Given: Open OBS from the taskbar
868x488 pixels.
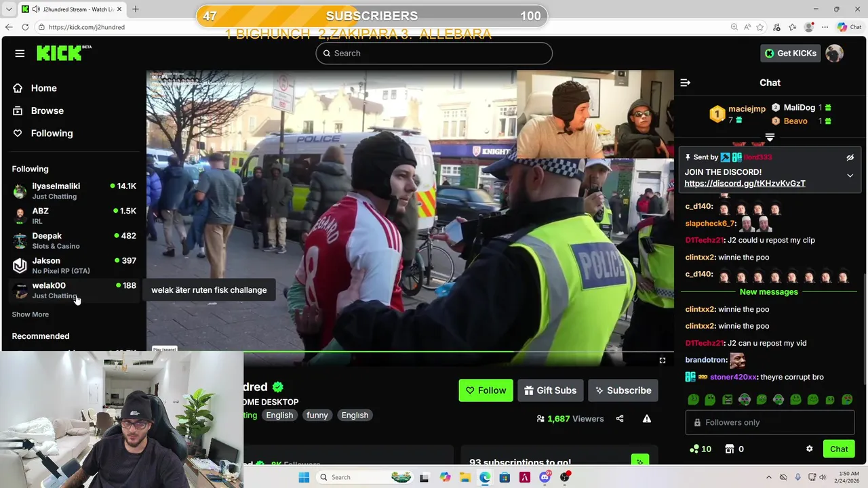Looking at the screenshot, I should [565, 477].
